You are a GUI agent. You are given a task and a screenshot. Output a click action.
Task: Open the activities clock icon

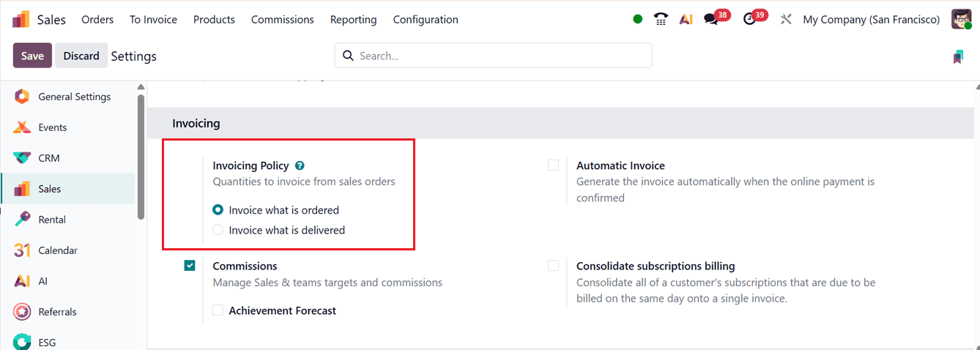tap(749, 20)
